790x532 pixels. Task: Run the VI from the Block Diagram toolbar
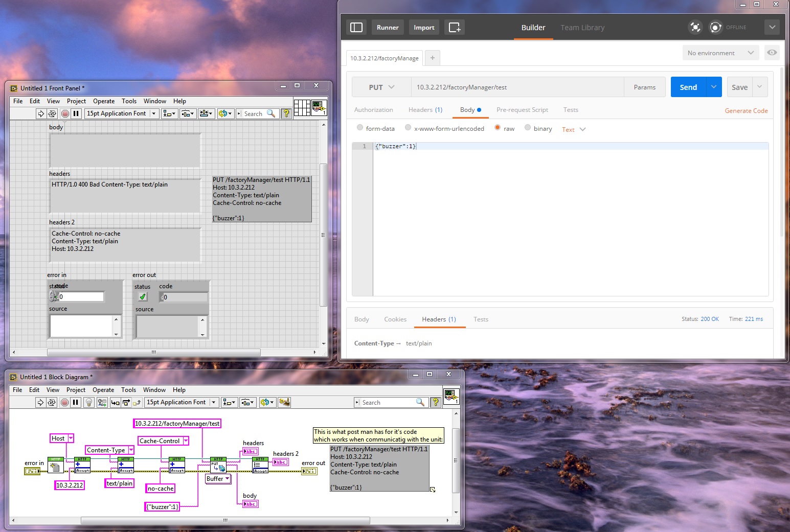[x=40, y=402]
